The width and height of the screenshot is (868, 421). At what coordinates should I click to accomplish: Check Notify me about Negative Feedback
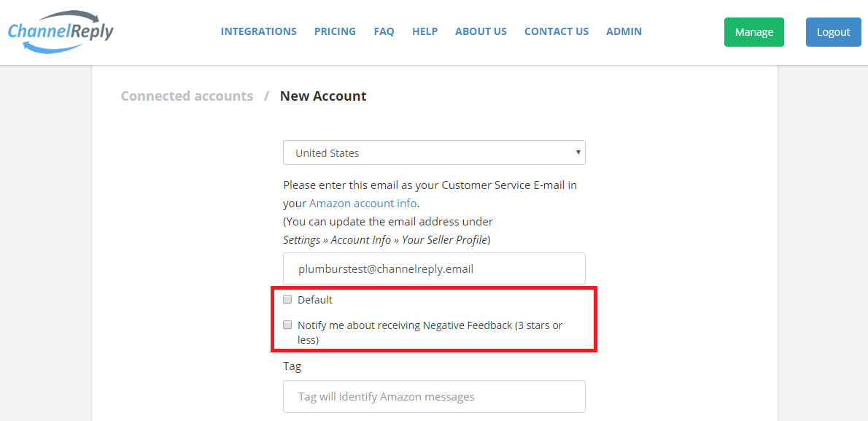point(287,325)
